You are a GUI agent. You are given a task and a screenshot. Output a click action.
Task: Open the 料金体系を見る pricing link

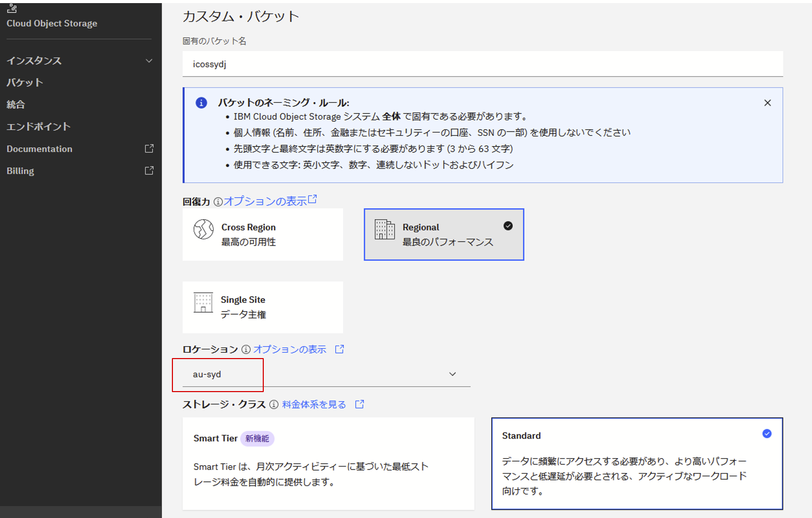click(x=314, y=404)
